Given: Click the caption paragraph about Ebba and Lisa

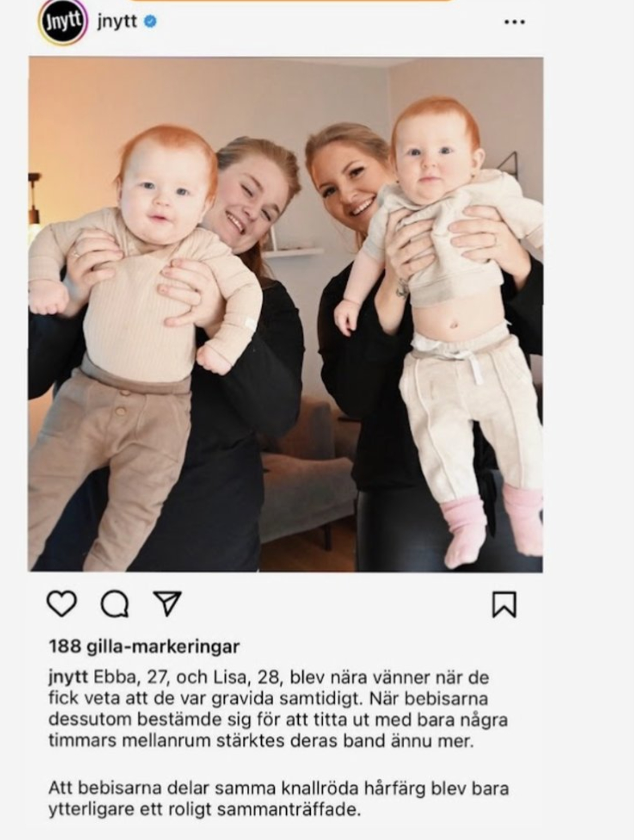Looking at the screenshot, I should [x=278, y=709].
